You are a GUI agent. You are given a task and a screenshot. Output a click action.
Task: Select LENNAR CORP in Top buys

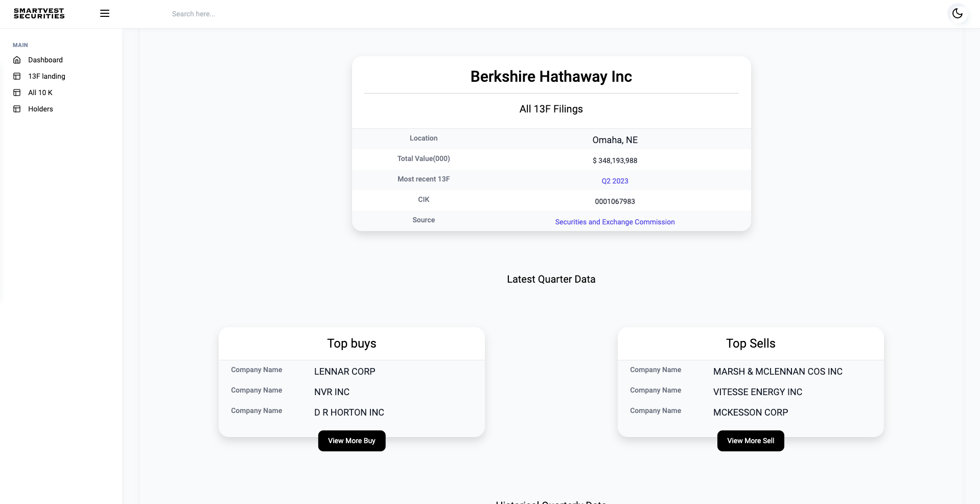pyautogui.click(x=345, y=372)
